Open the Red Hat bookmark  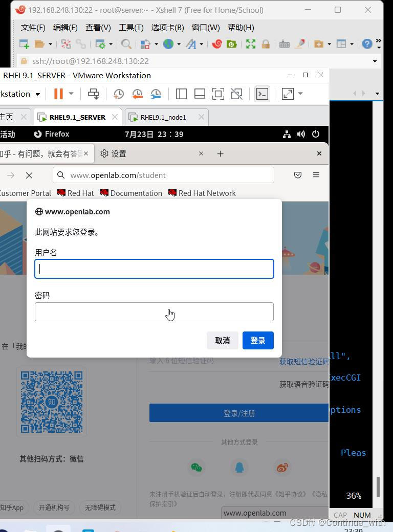(75, 193)
